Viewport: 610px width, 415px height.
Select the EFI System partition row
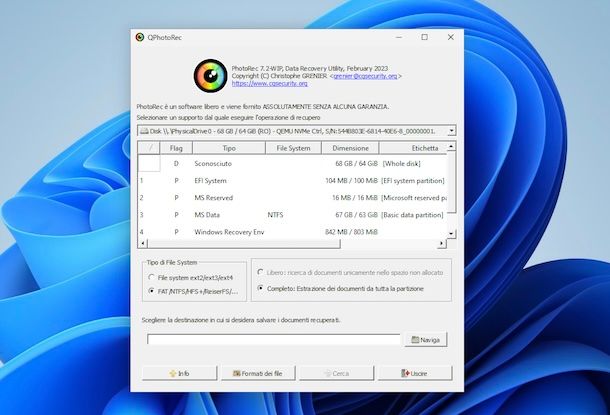pos(292,181)
